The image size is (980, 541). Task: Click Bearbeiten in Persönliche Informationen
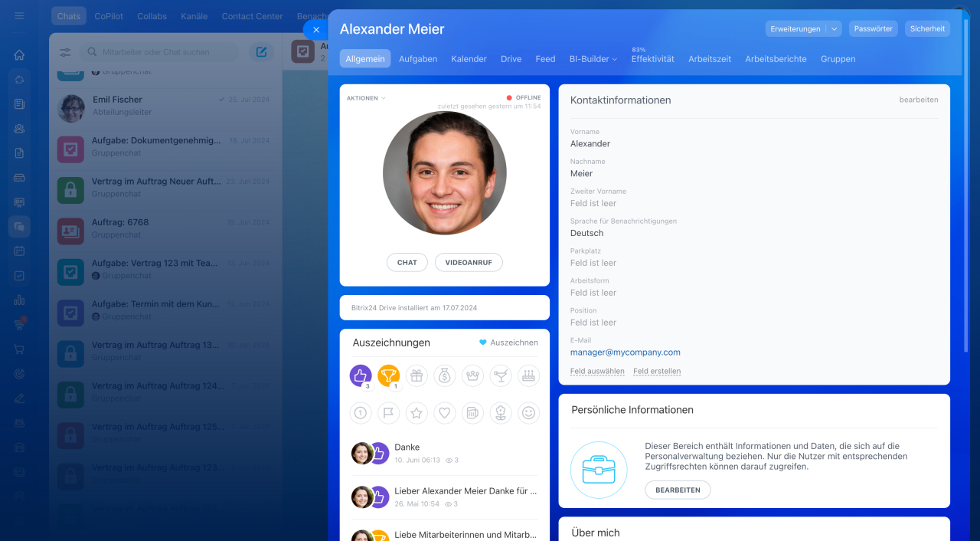click(678, 490)
